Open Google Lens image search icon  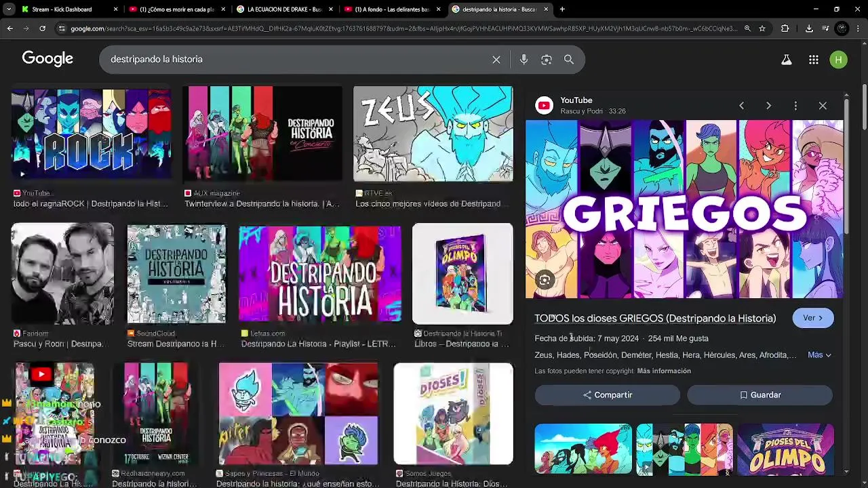[547, 60]
